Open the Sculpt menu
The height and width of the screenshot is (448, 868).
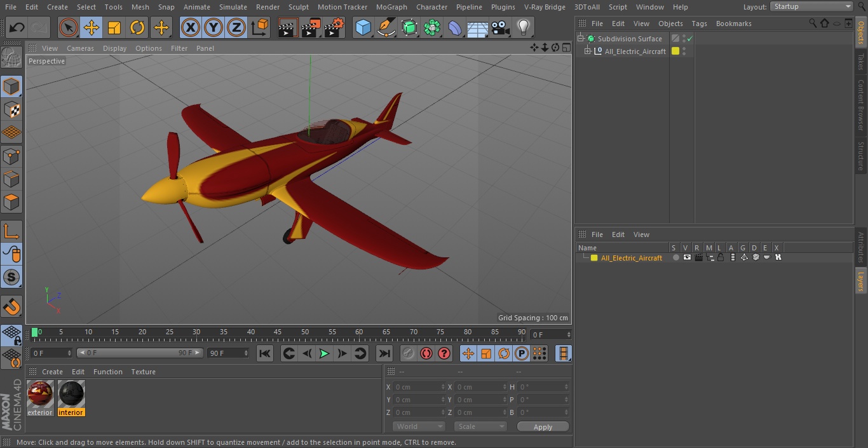click(x=298, y=6)
